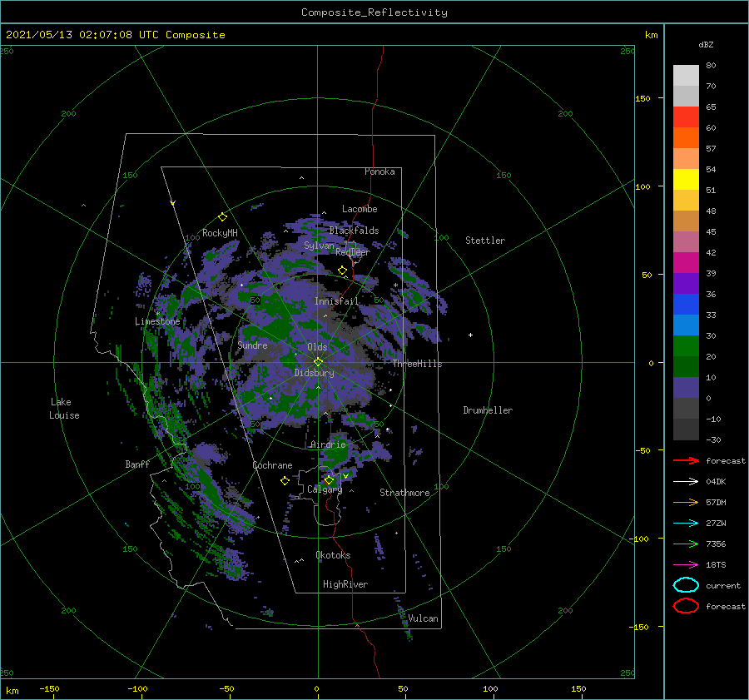Click the Banff label
The width and height of the screenshot is (749, 700).
(137, 464)
